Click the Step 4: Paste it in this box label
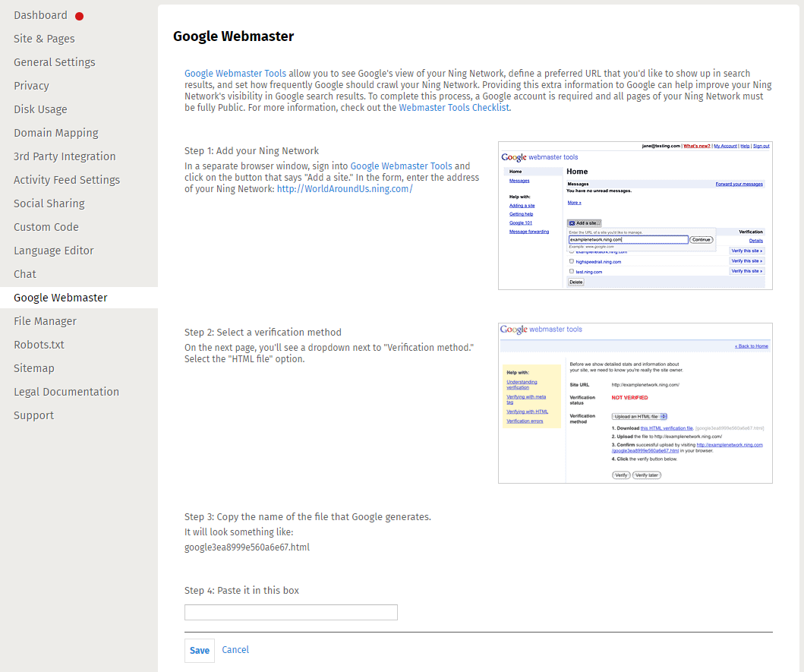 tap(241, 591)
